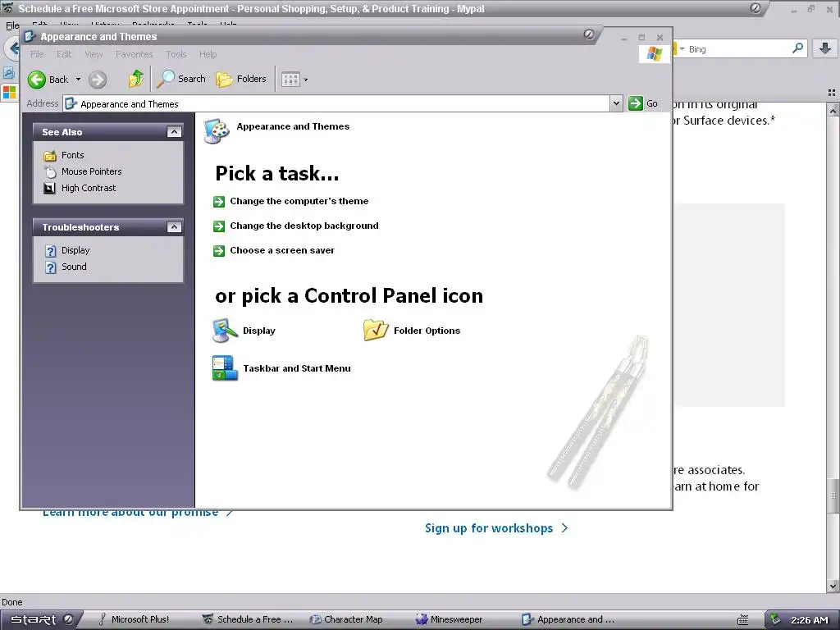Viewport: 840px width, 630px height.
Task: Go up one folder level icon
Action: pos(135,79)
